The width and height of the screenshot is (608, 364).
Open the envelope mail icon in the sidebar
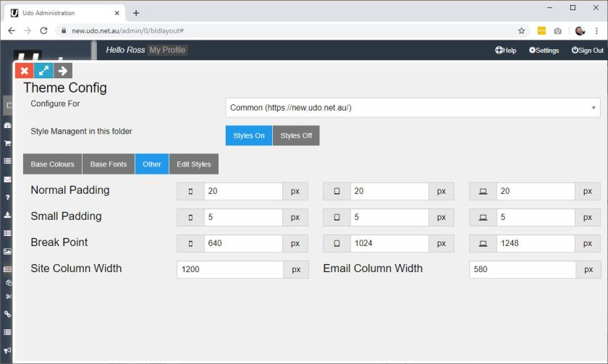tap(7, 179)
